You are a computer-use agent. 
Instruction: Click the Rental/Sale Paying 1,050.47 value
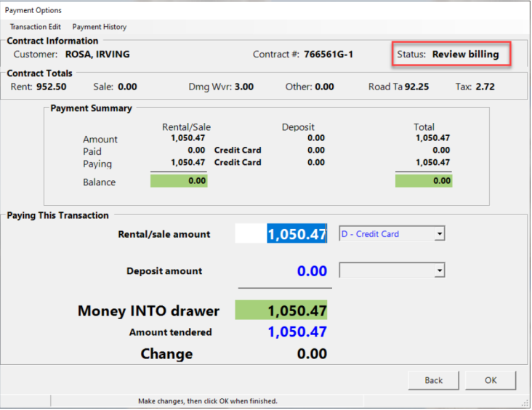click(188, 162)
